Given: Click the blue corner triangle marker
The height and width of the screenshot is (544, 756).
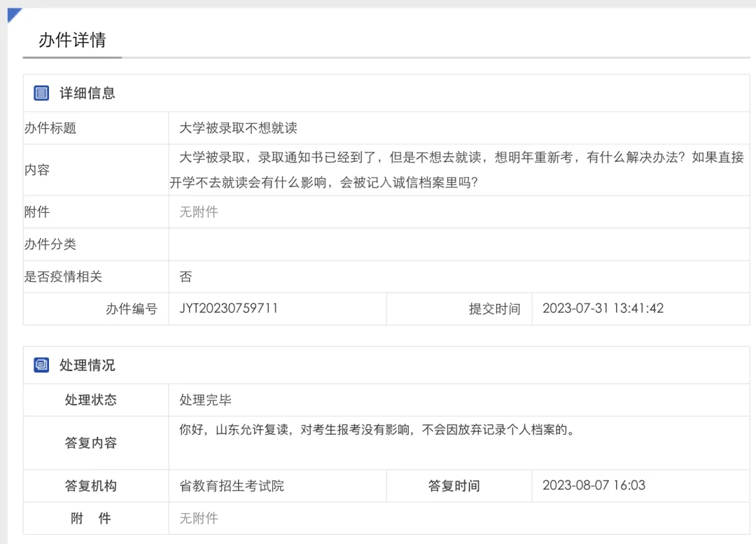Looking at the screenshot, I should (14, 15).
